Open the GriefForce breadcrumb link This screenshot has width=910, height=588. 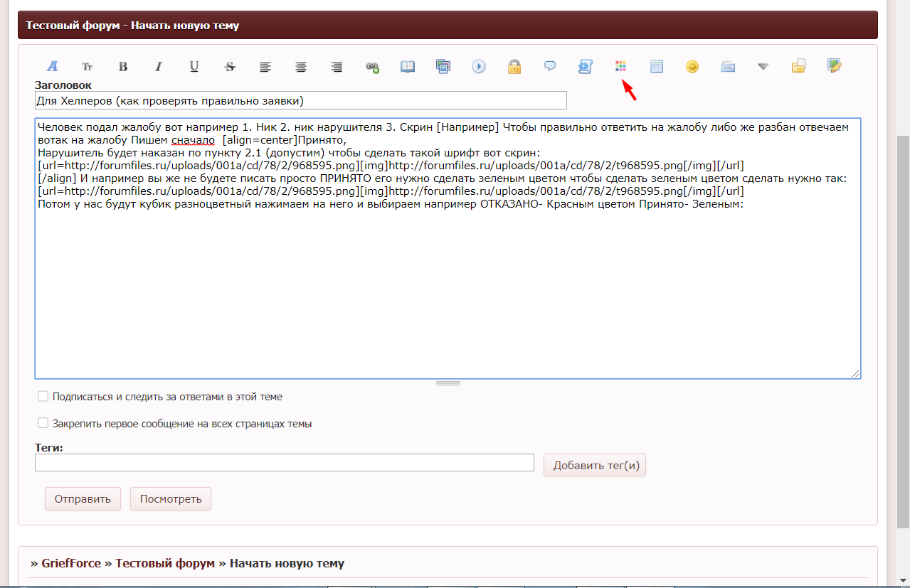70,563
